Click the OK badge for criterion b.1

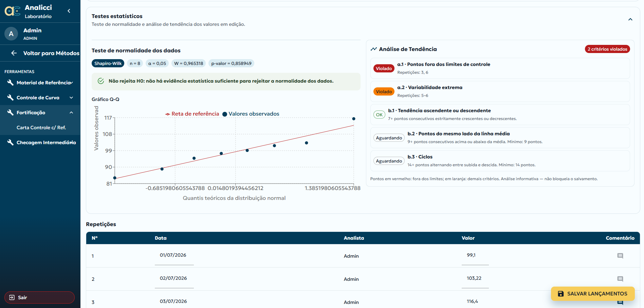coord(379,115)
